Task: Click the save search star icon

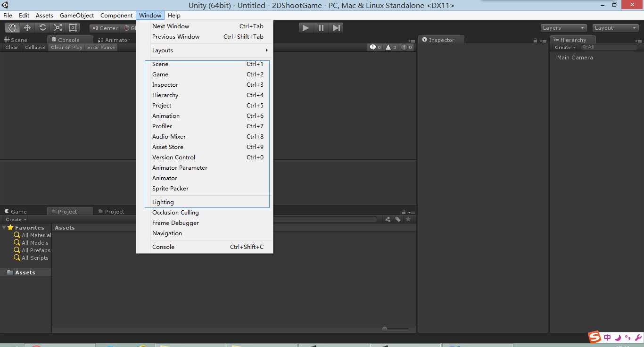Action: (408, 219)
